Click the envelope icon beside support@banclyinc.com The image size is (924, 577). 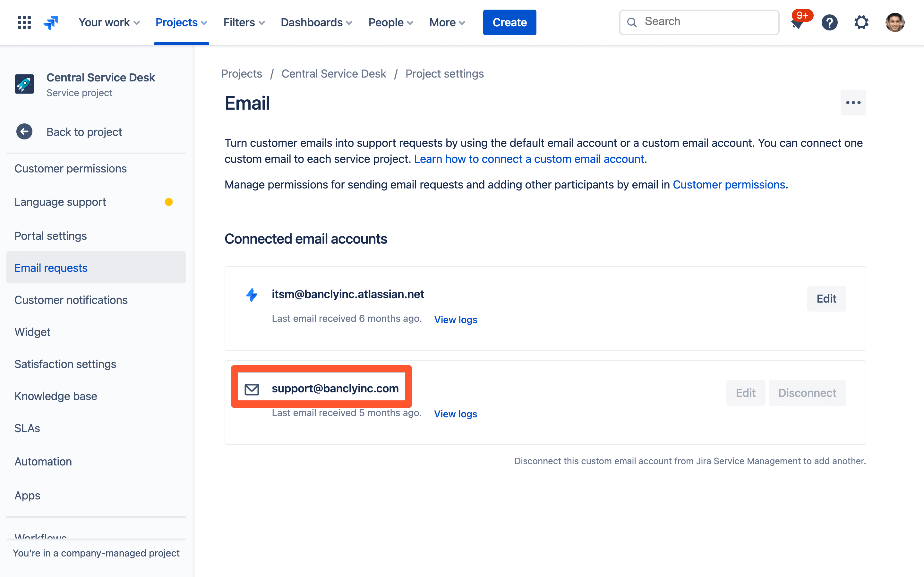pyautogui.click(x=252, y=388)
